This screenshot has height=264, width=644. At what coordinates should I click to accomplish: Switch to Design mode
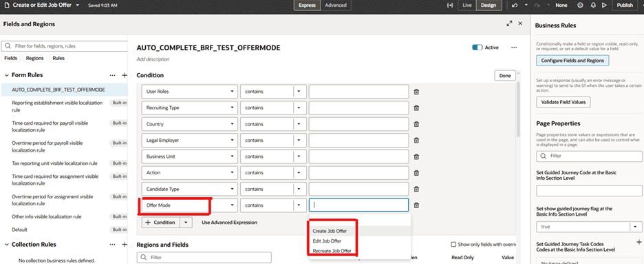(489, 6)
